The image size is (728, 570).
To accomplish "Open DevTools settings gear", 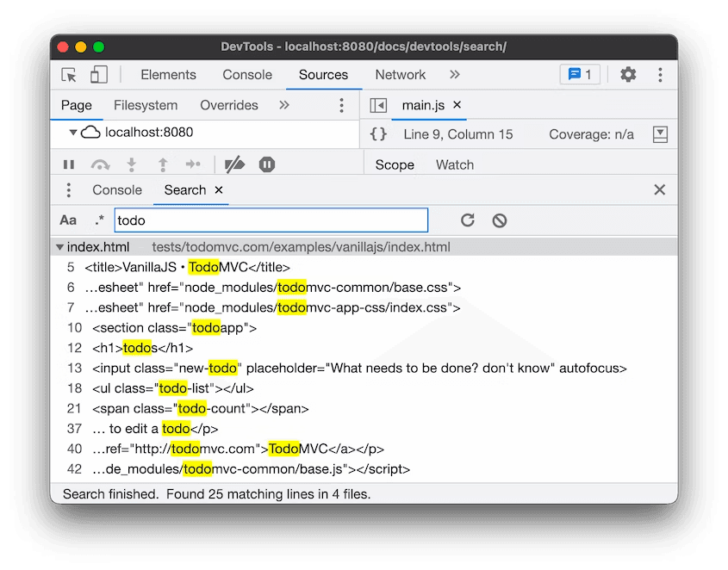I will (628, 75).
